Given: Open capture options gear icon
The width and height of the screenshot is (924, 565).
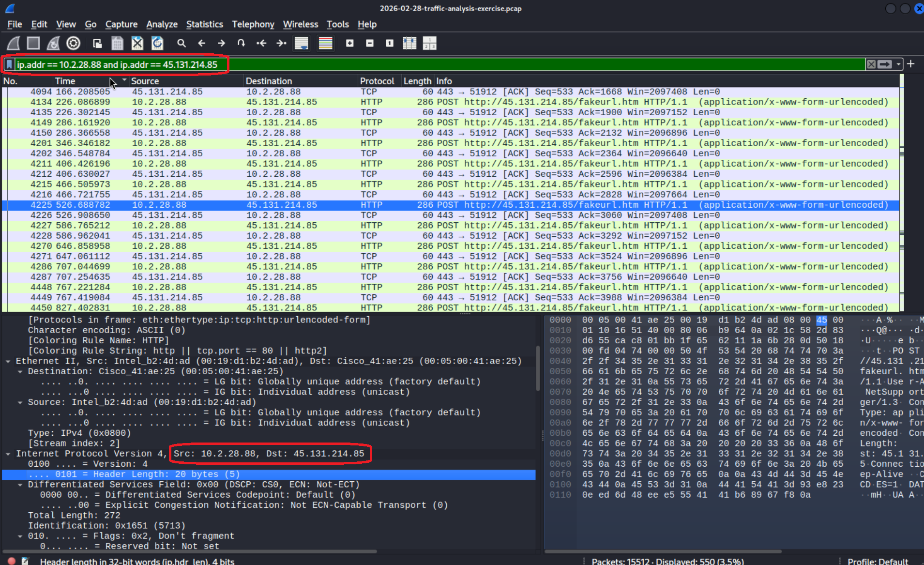Looking at the screenshot, I should pyautogui.click(x=74, y=44).
